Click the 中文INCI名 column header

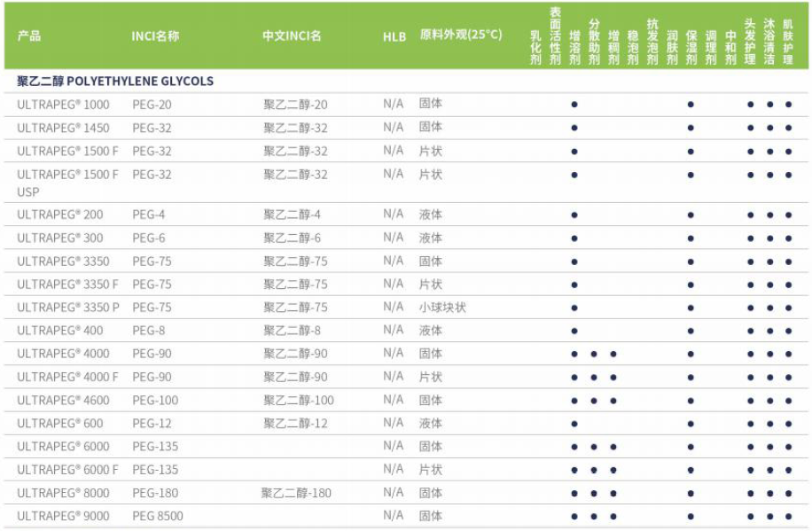pos(292,35)
